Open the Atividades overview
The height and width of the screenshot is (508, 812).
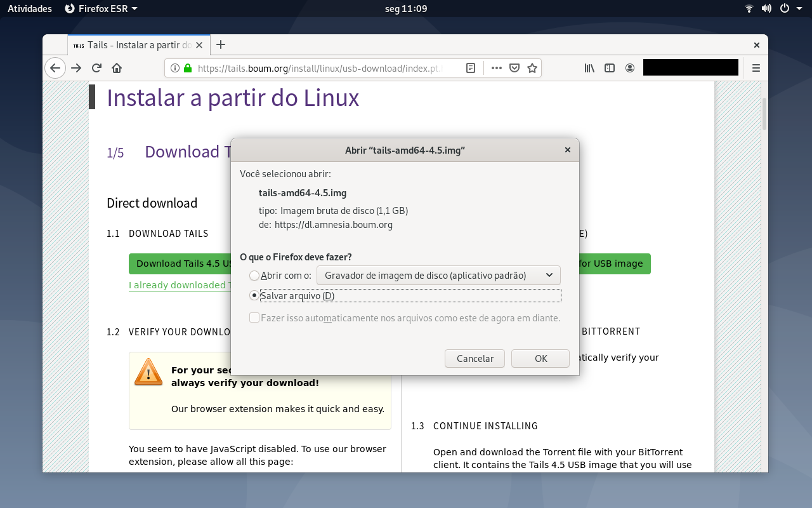point(30,8)
